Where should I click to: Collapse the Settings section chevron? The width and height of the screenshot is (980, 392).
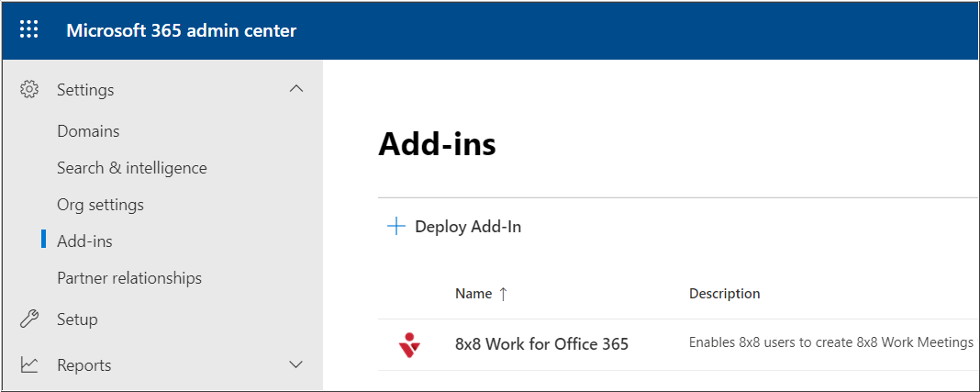click(296, 89)
